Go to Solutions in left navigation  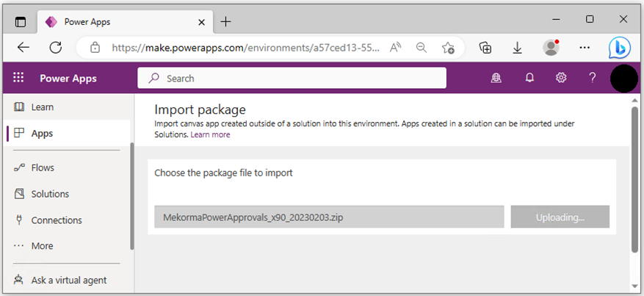click(x=50, y=194)
